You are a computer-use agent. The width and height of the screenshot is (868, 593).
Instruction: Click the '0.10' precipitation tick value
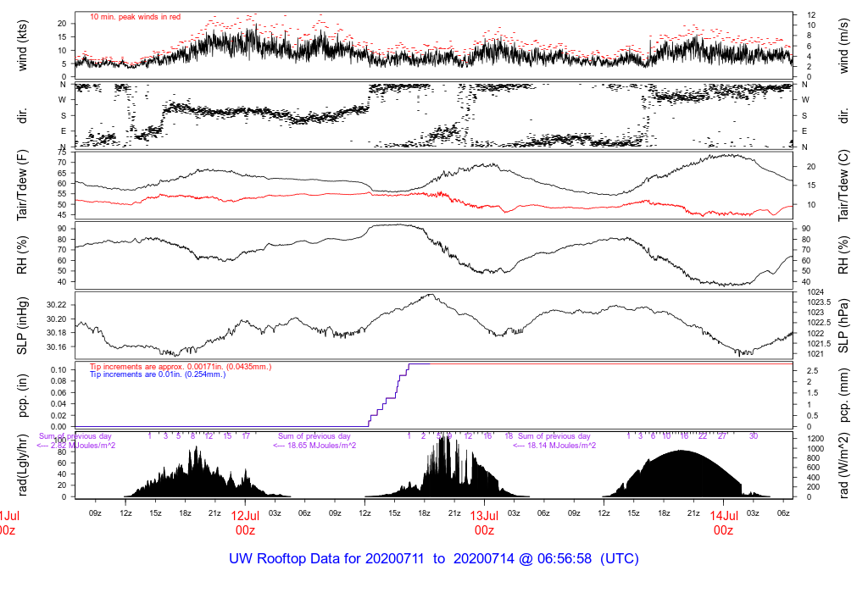coord(58,369)
